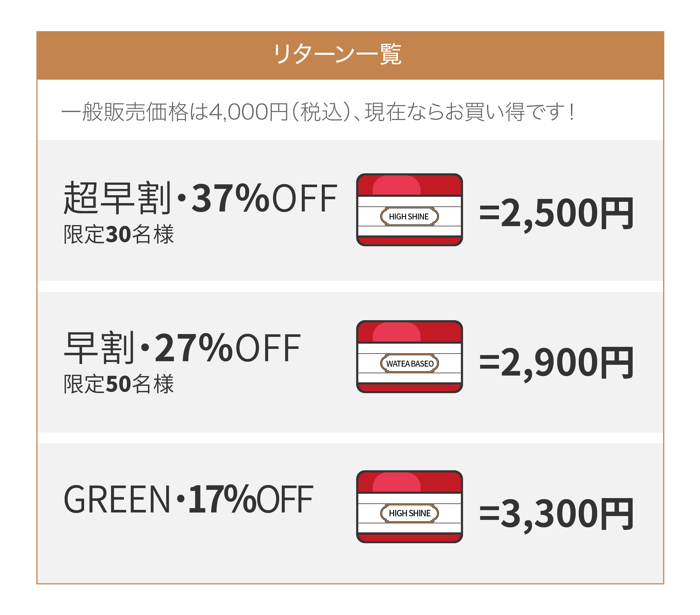Click the 27% discount figure
This screenshot has height=615, width=700.
click(x=194, y=348)
